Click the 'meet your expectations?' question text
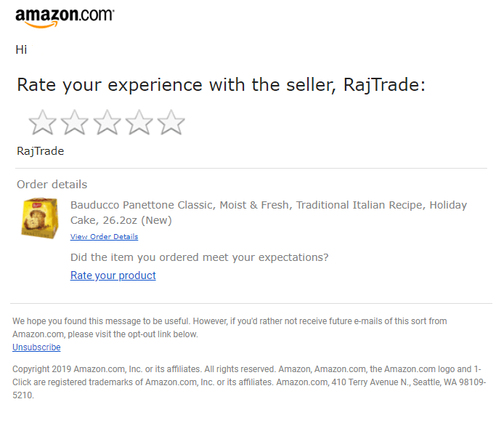Viewport: 504px width, 439px height. coord(199,257)
